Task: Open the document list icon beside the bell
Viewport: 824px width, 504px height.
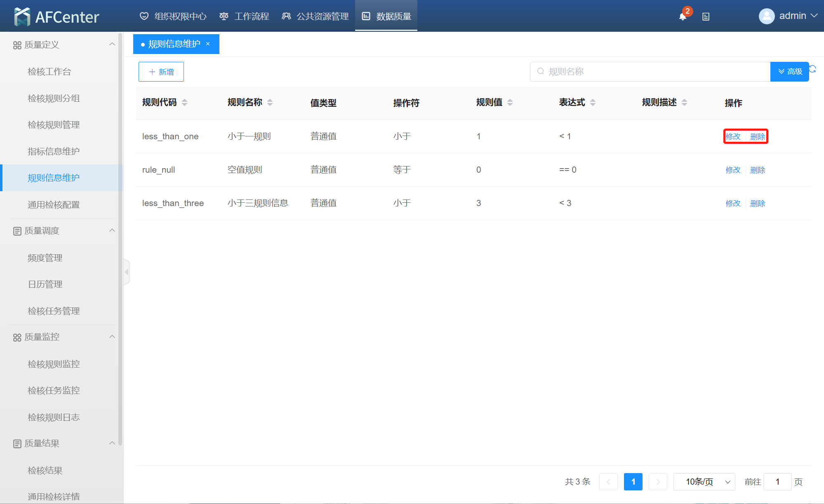Action: [x=706, y=17]
